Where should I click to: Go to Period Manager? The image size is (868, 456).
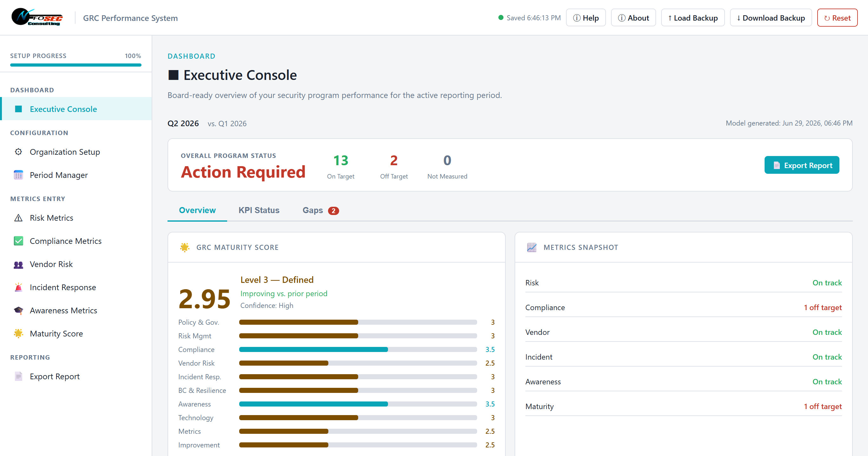tap(76, 175)
